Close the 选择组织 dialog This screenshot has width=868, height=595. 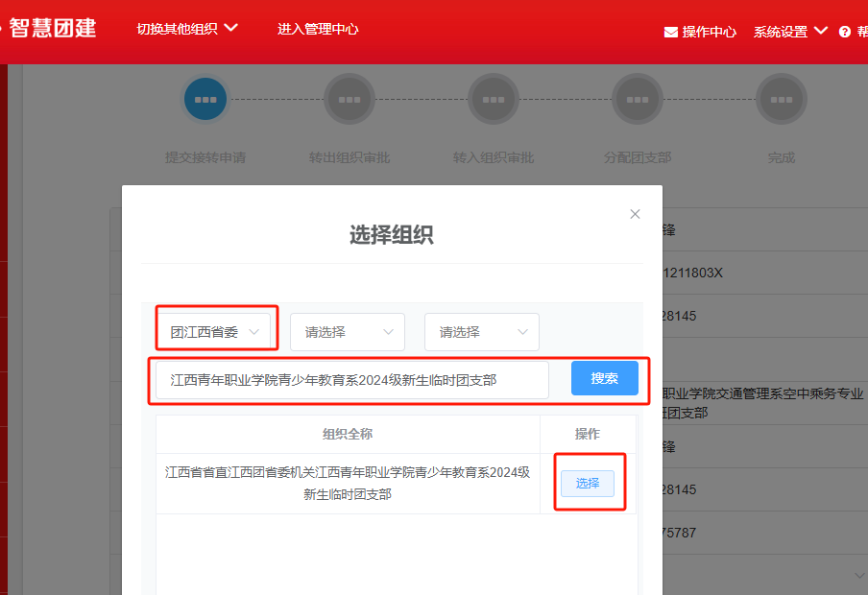point(635,214)
